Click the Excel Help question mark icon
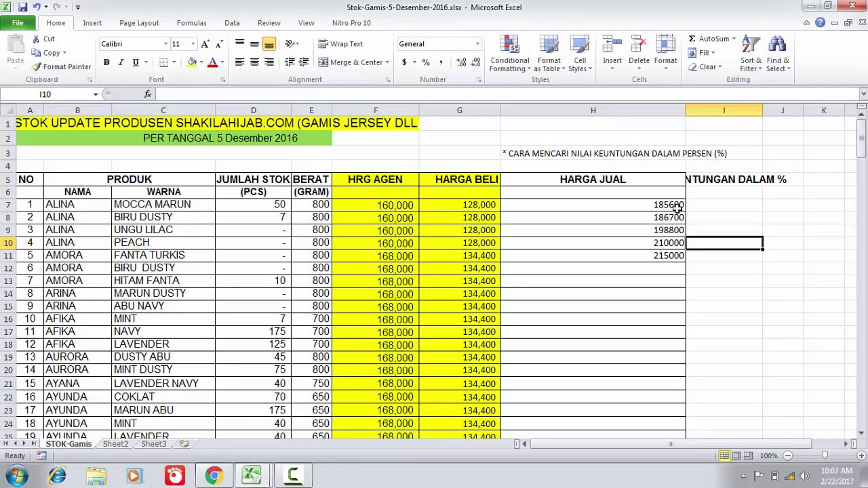Image resolution: width=868 pixels, height=488 pixels. click(820, 23)
